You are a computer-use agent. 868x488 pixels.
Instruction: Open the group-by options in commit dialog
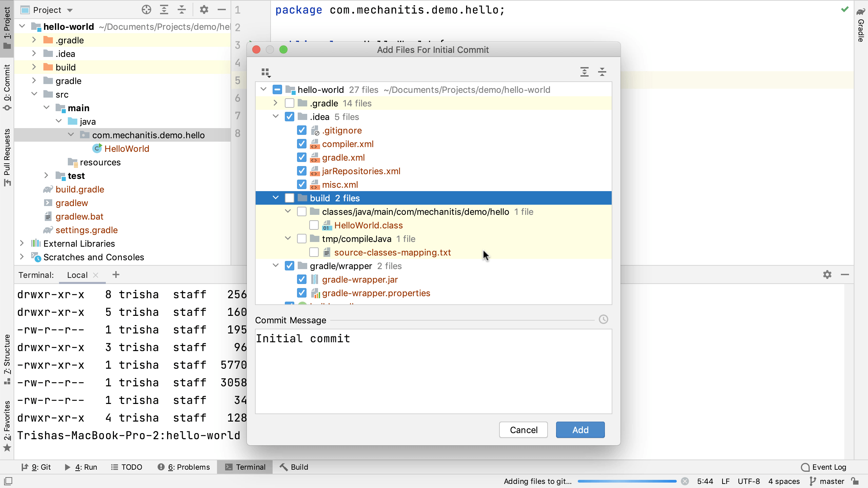coord(266,72)
